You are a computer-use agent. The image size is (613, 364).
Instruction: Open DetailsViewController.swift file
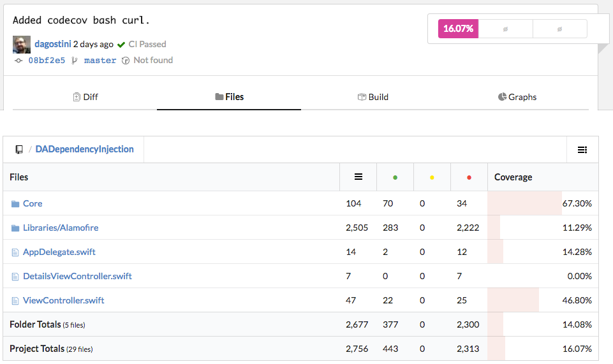tap(77, 277)
